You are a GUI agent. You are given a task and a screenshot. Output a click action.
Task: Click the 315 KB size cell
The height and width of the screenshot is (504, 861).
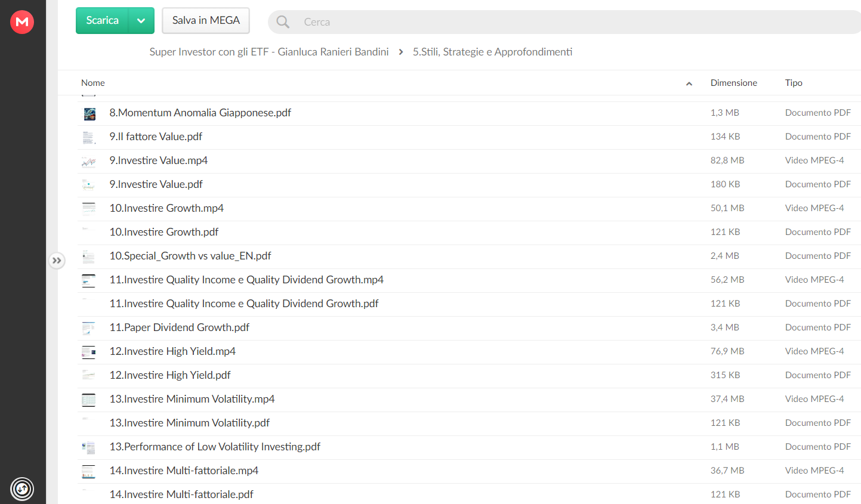[x=725, y=375]
